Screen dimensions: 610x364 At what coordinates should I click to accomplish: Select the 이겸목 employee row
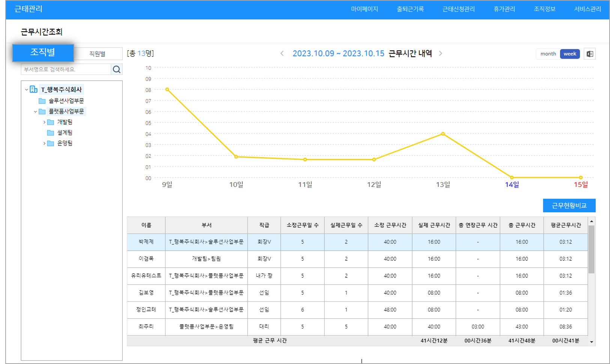coord(357,259)
